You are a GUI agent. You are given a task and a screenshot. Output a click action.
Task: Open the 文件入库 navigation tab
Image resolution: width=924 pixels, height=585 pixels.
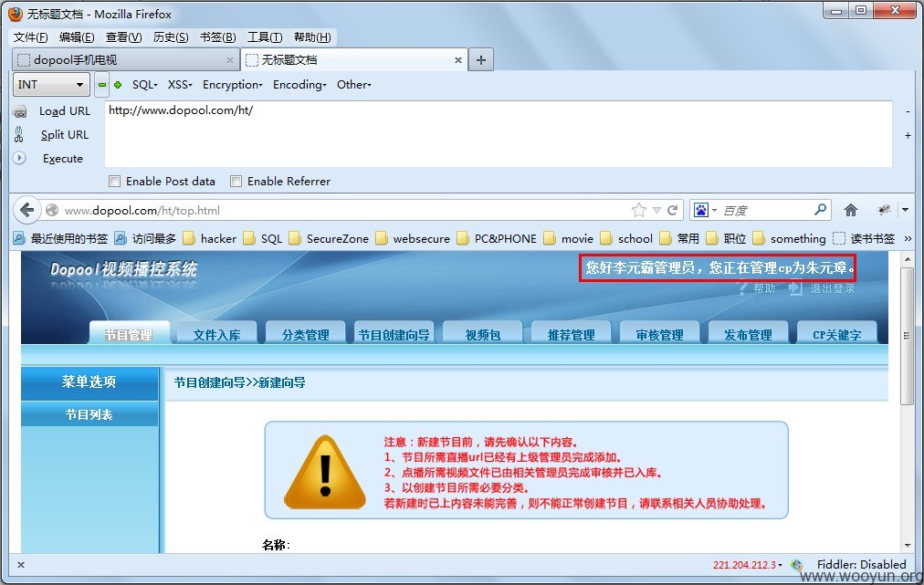point(217,333)
